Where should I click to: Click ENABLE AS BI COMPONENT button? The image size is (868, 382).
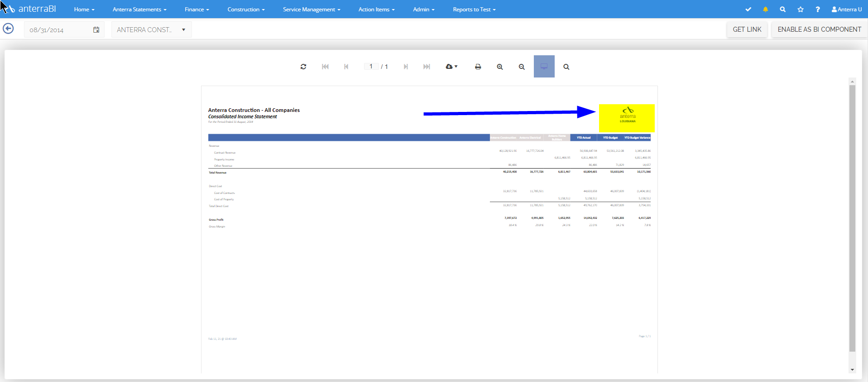click(820, 29)
